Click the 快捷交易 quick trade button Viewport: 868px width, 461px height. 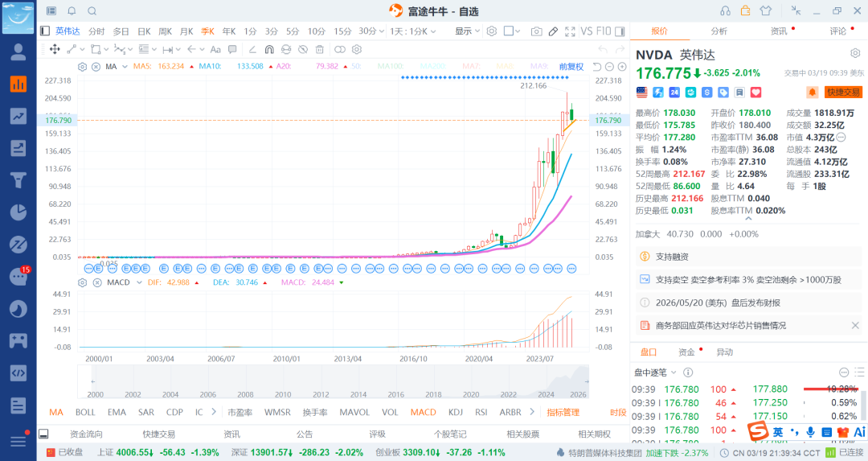coord(844,92)
